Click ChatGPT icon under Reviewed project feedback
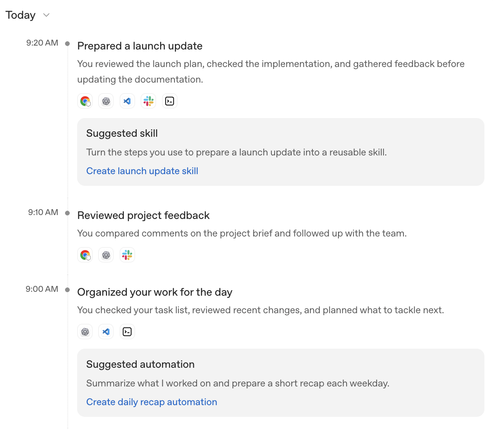Image resolution: width=493 pixels, height=448 pixels. point(106,255)
